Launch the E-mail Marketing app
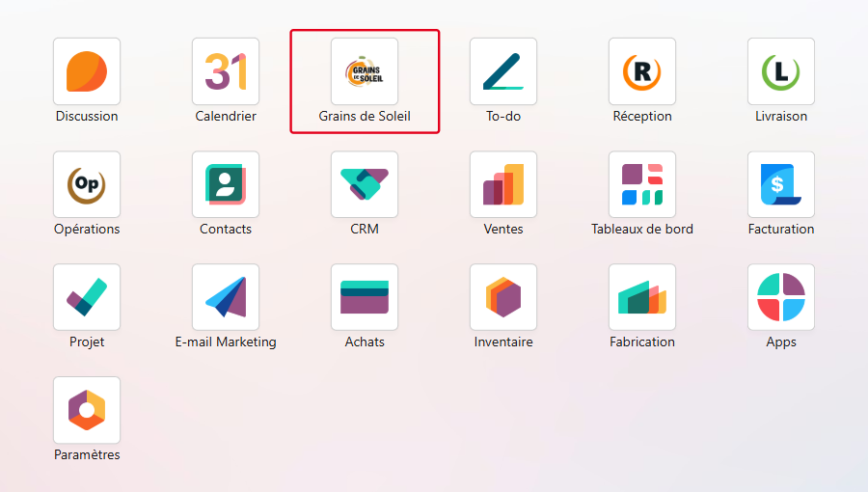 pos(226,297)
